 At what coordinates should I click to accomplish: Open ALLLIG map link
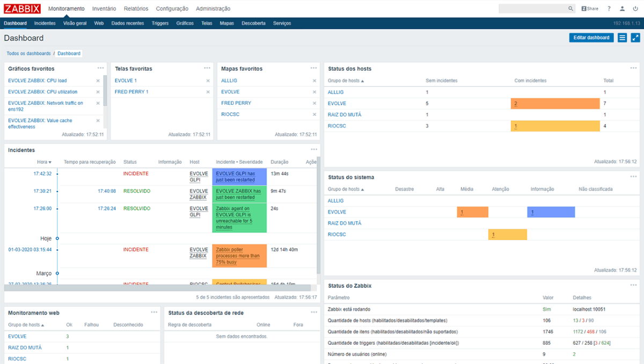tap(230, 81)
